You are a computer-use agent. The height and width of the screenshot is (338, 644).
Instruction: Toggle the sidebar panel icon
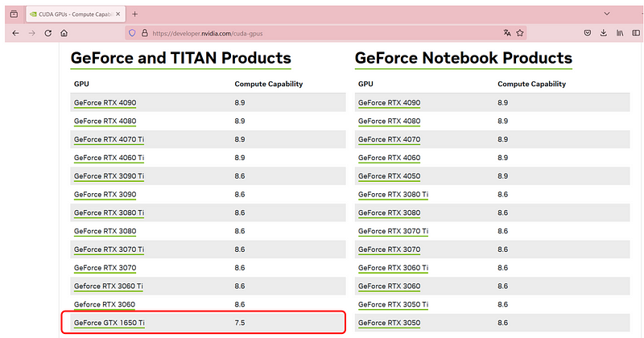click(636, 33)
